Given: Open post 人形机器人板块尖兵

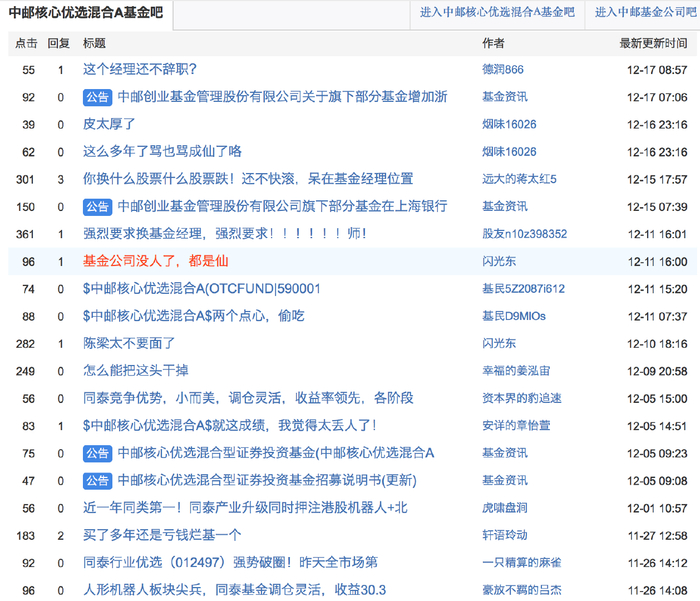Looking at the screenshot, I should click(234, 590).
